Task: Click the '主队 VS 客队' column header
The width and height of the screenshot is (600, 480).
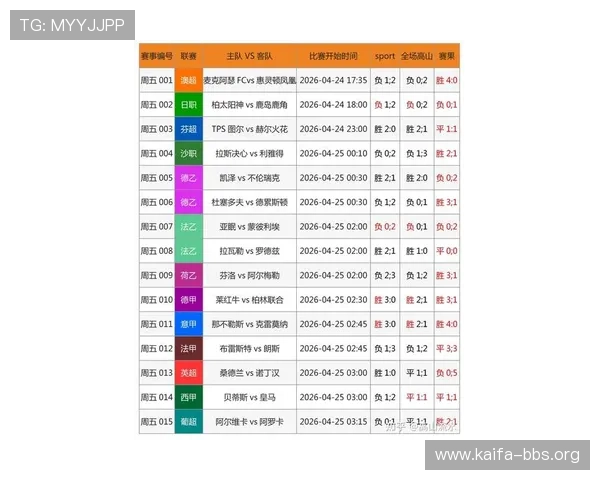Action: [x=249, y=56]
